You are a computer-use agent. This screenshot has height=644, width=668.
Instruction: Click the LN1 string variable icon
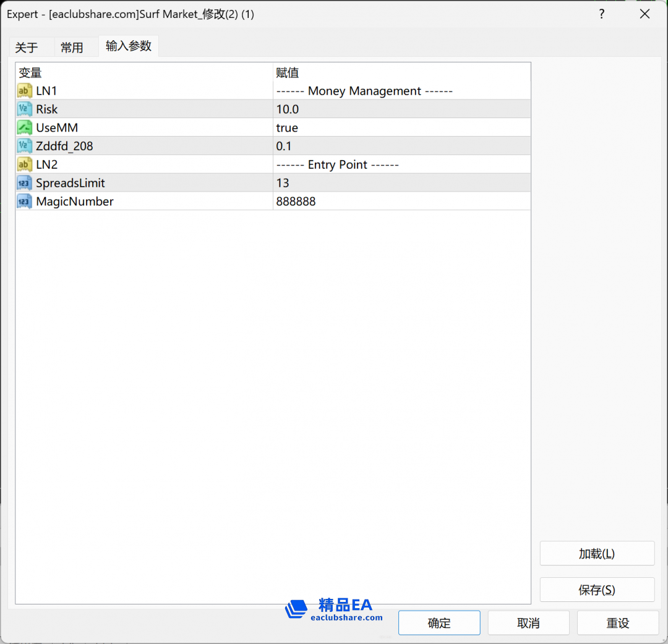click(x=25, y=91)
